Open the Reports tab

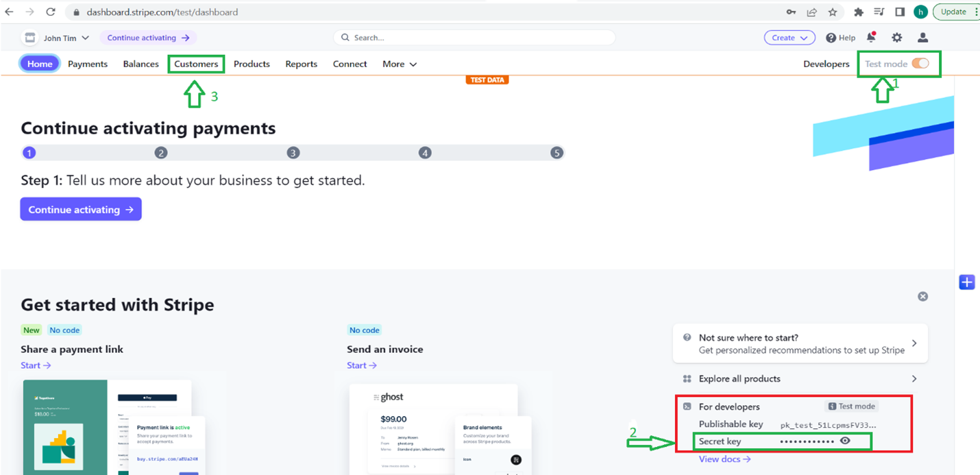tap(302, 64)
